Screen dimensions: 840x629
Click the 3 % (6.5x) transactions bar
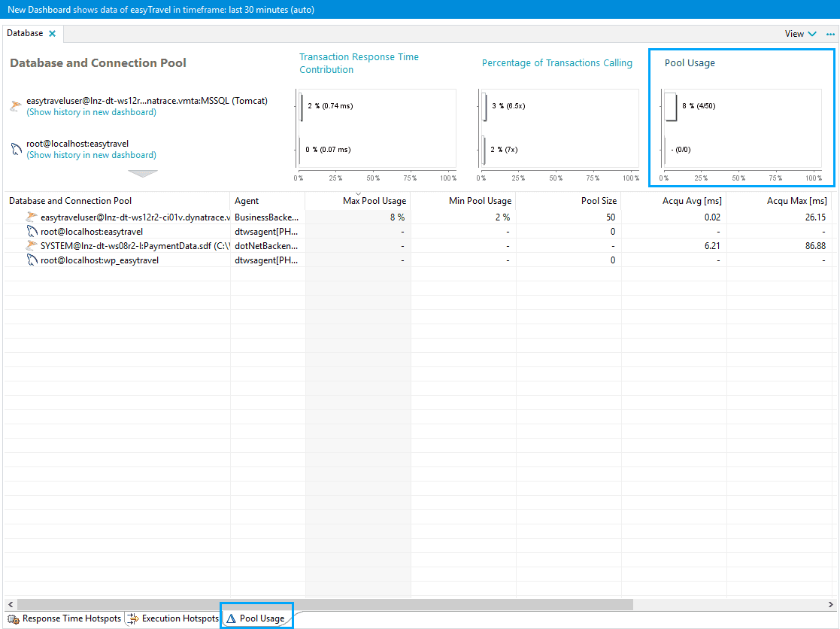(484, 106)
